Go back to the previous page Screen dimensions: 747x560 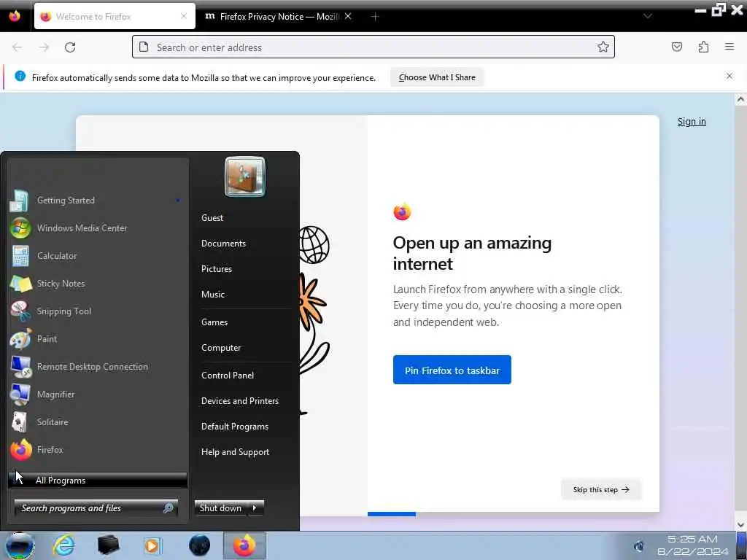(18, 47)
